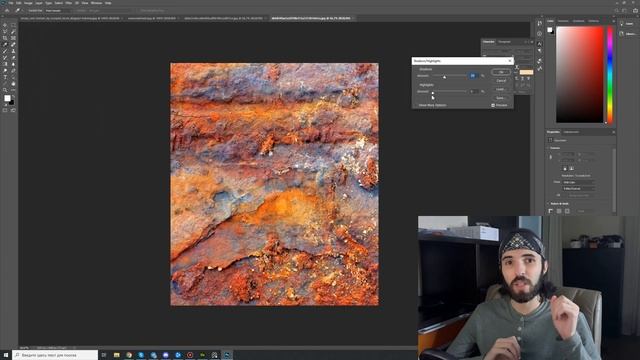Select the Crop tool
Screen dimensions: 640x360
point(5,38)
